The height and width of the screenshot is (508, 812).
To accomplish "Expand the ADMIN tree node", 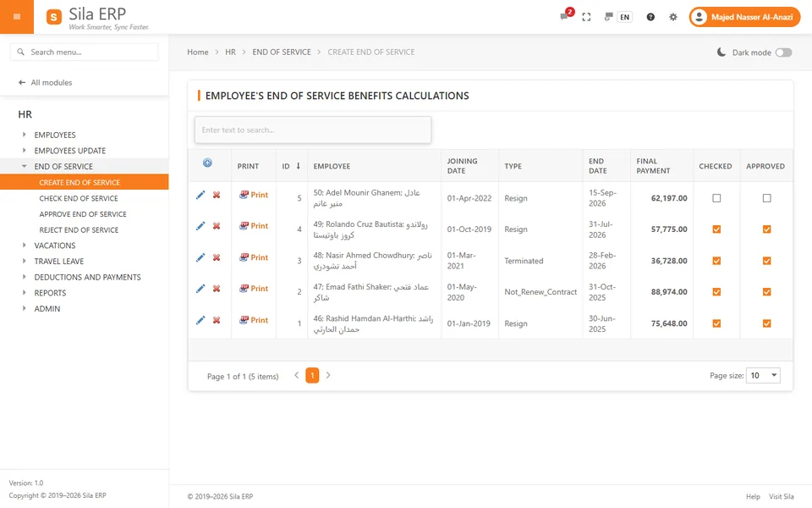I will (24, 308).
